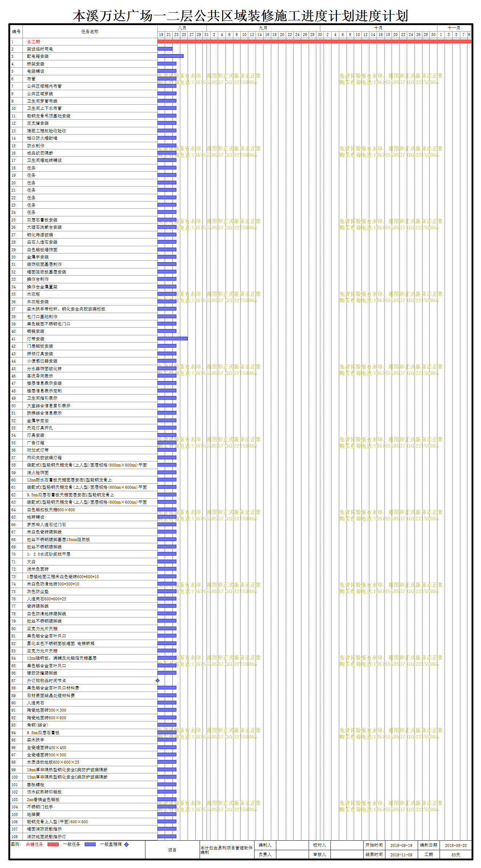The width and height of the screenshot is (481, 868).
Task: Select the task row 灰色防尘垫
Action: click(83, 592)
